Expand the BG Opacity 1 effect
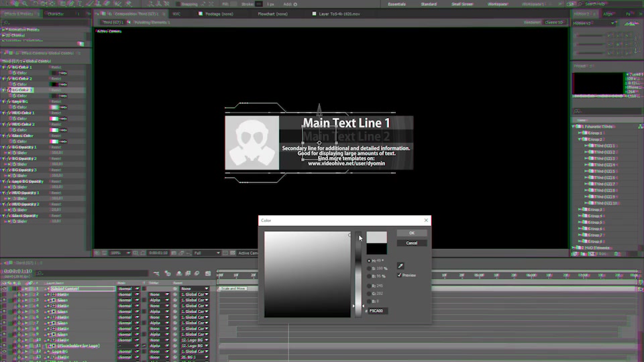This screenshot has height=362, width=644. pyautogui.click(x=4, y=147)
